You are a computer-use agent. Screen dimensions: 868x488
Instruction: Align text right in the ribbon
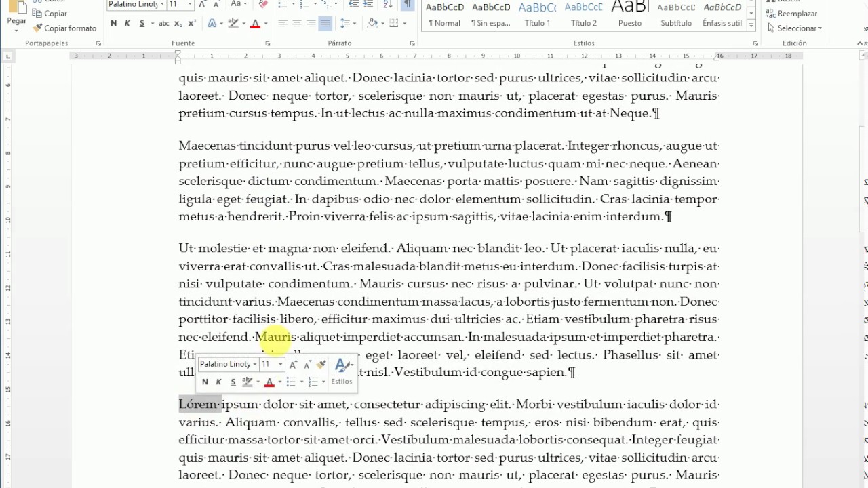point(311,24)
